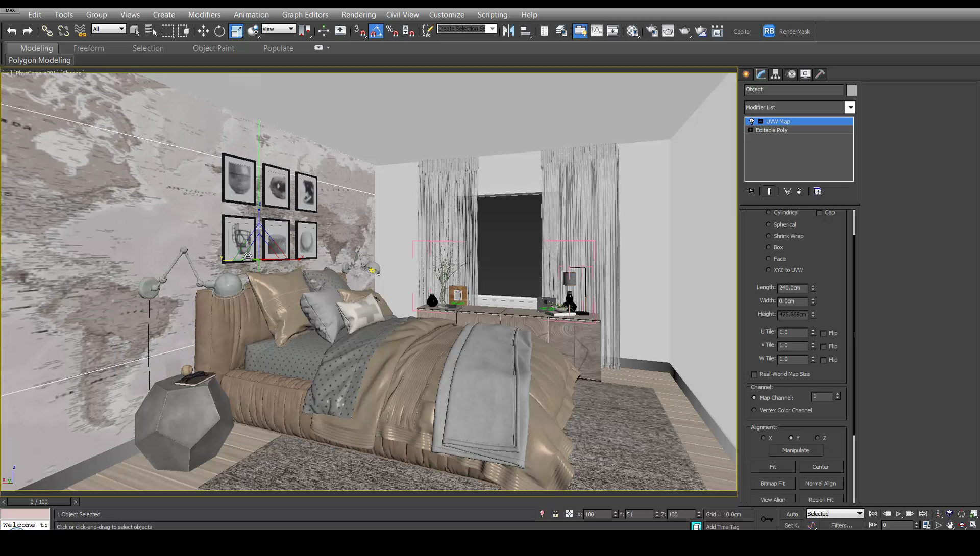Open the Scripting menu
This screenshot has height=556, width=980.
click(492, 15)
